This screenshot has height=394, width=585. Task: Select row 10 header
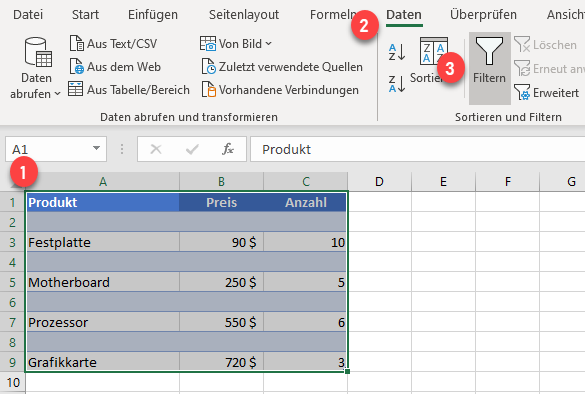pos(12,382)
